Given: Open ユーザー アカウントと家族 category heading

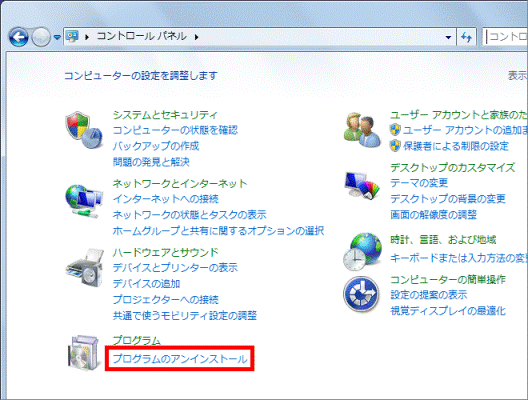Looking at the screenshot, I should click(x=459, y=115).
